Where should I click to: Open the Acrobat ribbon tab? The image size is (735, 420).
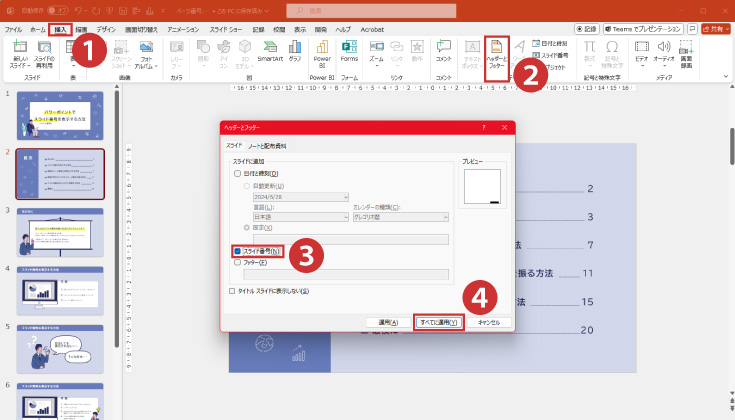[372, 30]
